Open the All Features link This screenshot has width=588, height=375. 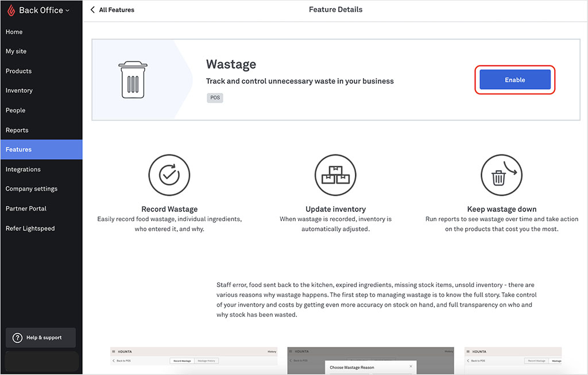117,10
